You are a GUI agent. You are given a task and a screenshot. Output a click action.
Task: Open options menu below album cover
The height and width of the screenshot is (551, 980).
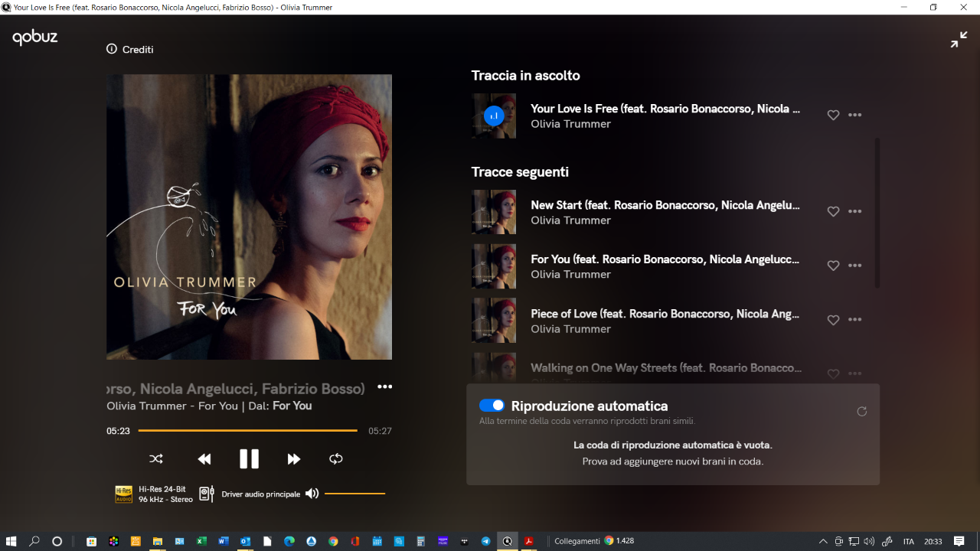point(384,387)
